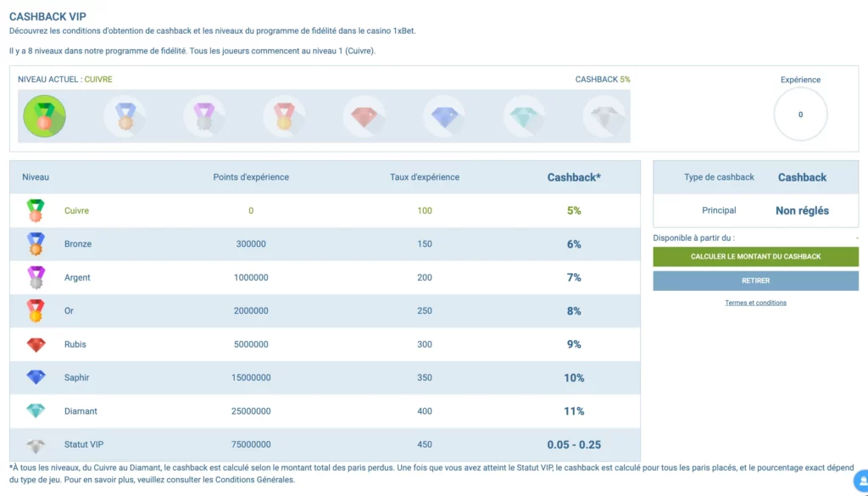Click the green Cuivre medal in level bar

pos(44,116)
